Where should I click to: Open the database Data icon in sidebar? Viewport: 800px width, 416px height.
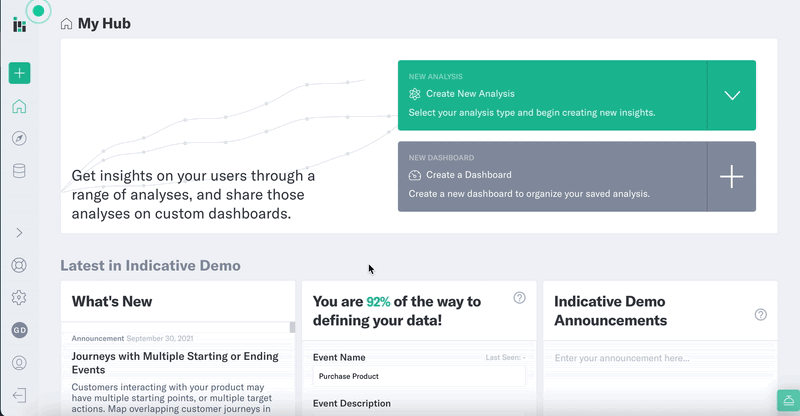pos(19,171)
